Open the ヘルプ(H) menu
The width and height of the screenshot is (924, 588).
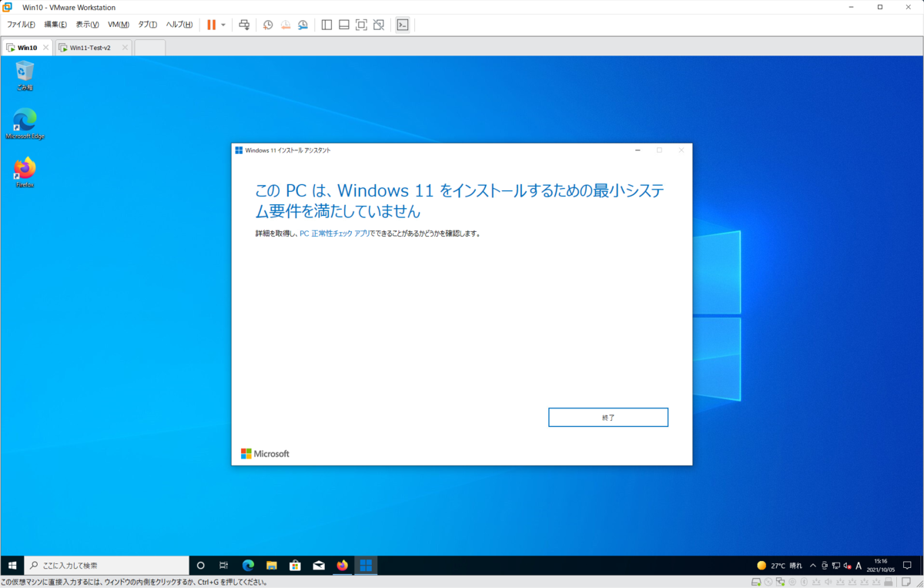[x=179, y=25]
